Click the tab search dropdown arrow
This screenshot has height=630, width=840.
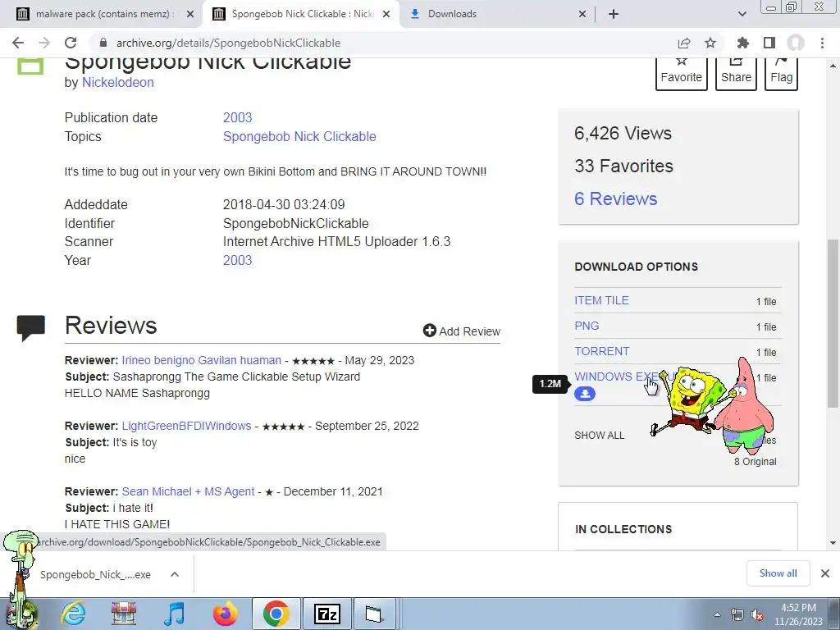[742, 14]
